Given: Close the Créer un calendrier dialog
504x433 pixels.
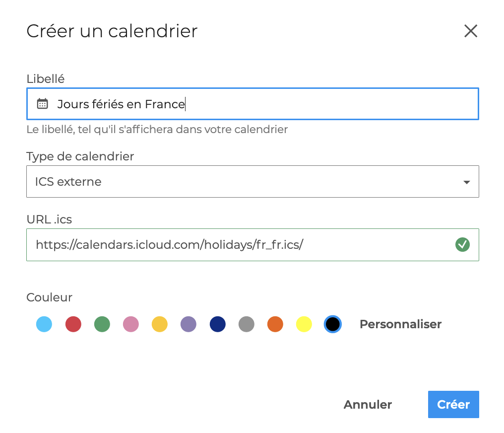Looking at the screenshot, I should [470, 31].
